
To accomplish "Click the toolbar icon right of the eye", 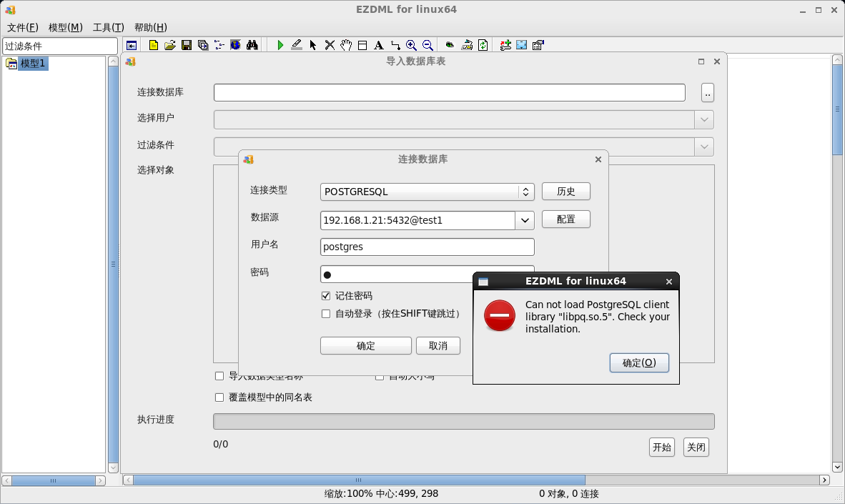I will point(467,45).
